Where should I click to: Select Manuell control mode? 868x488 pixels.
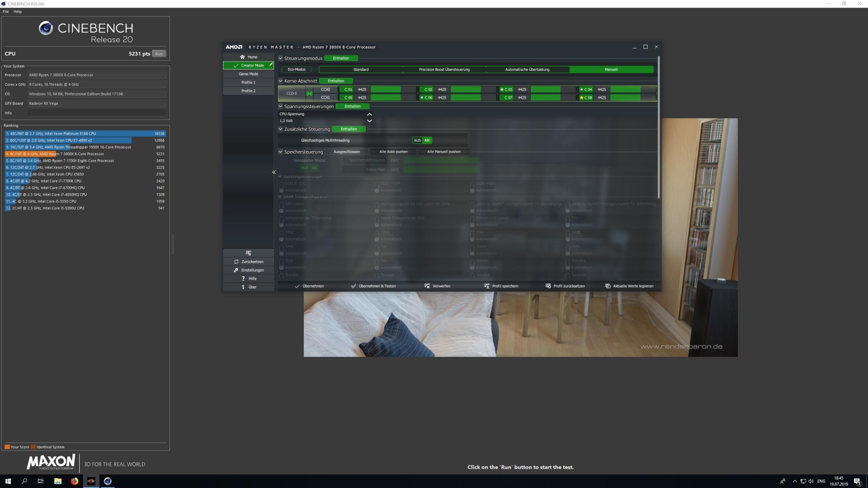611,69
